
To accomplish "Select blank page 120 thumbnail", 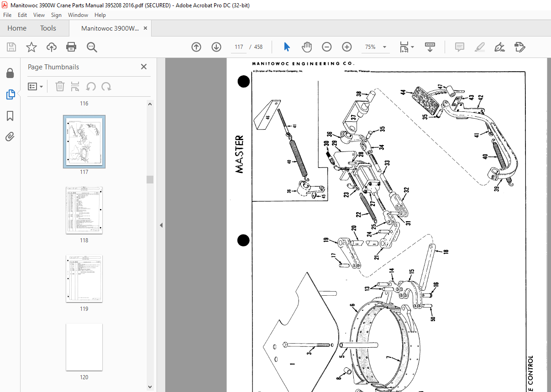I will pos(84,347).
